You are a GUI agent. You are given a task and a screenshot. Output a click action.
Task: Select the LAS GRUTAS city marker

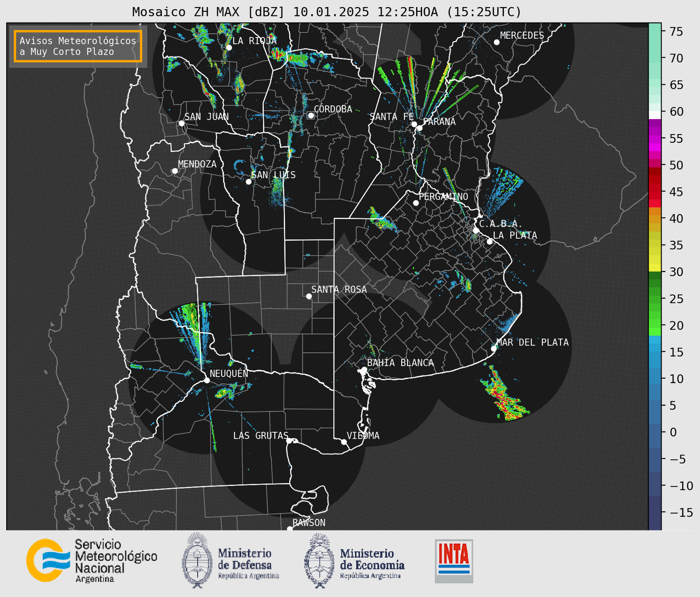click(x=289, y=440)
